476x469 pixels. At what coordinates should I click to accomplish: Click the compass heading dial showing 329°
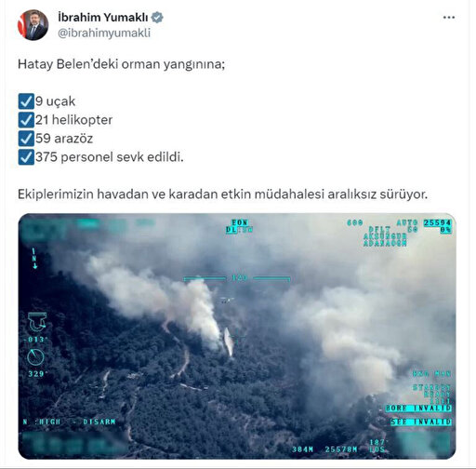[35, 357]
